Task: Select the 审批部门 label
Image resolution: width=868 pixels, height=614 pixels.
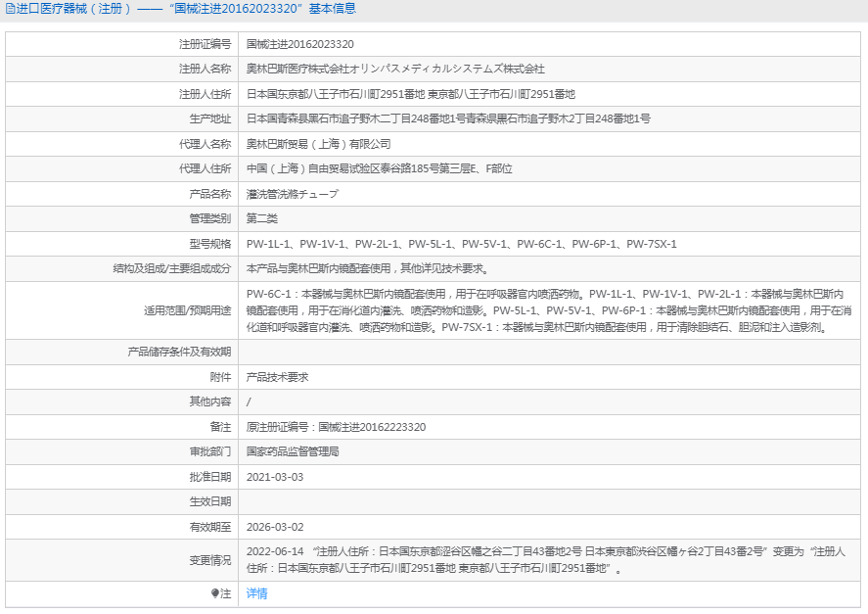Action: [210, 451]
